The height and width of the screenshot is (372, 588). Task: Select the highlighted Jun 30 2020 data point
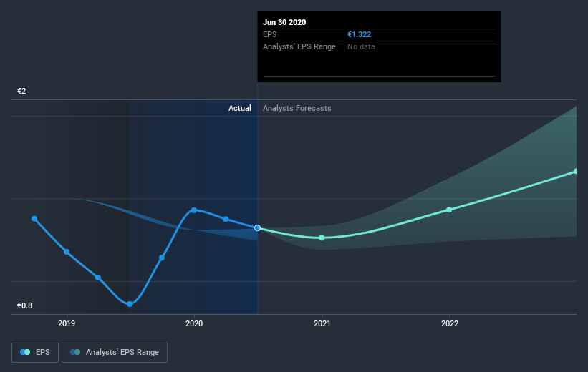coord(257,227)
